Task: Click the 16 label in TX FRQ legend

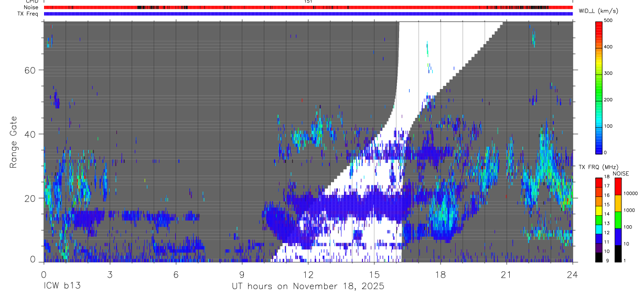Action: tap(607, 195)
